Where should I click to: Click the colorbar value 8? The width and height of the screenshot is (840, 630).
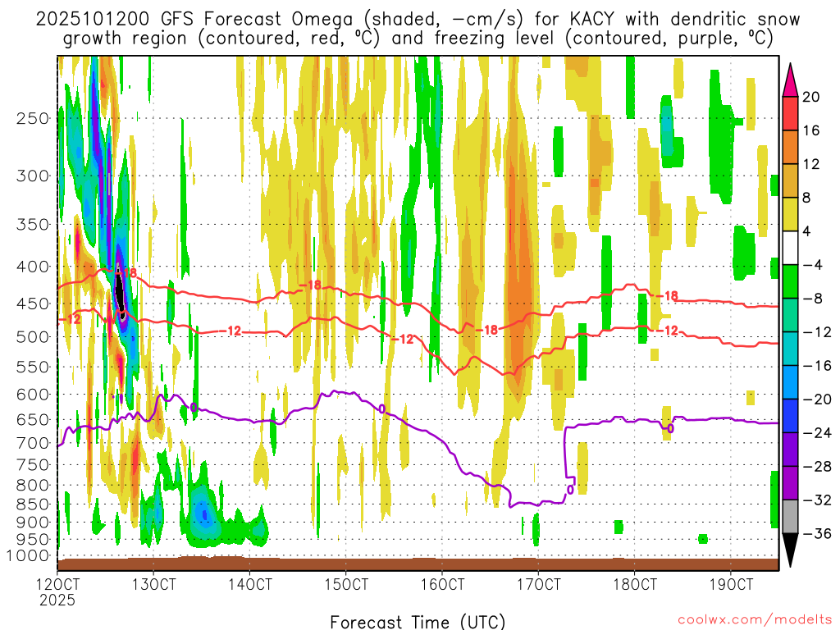point(807,199)
